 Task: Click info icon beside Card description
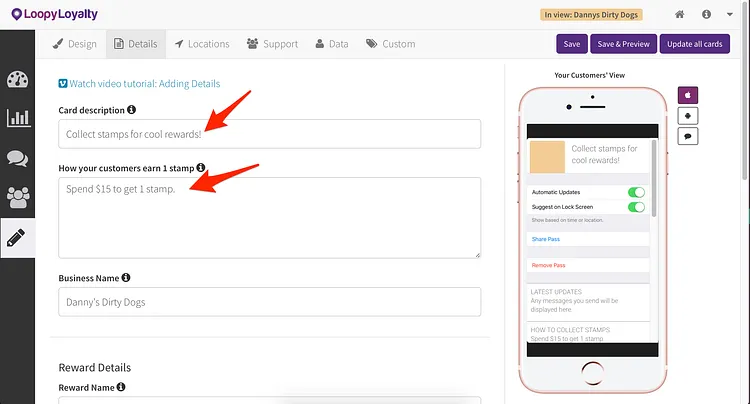(131, 109)
